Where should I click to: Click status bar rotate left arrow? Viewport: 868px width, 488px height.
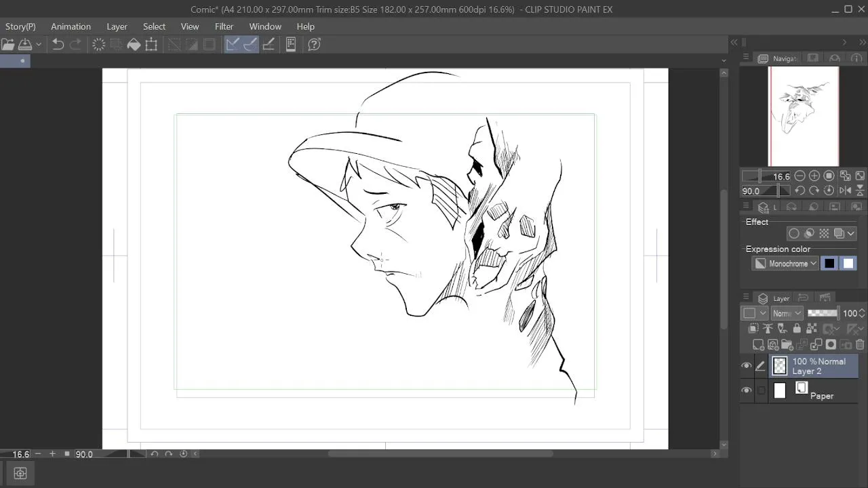[x=154, y=454]
